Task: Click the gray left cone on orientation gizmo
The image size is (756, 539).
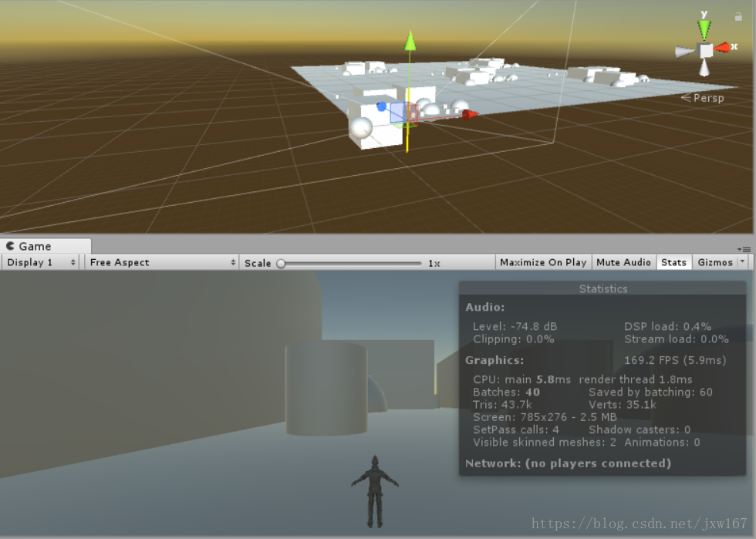Action: (x=685, y=51)
